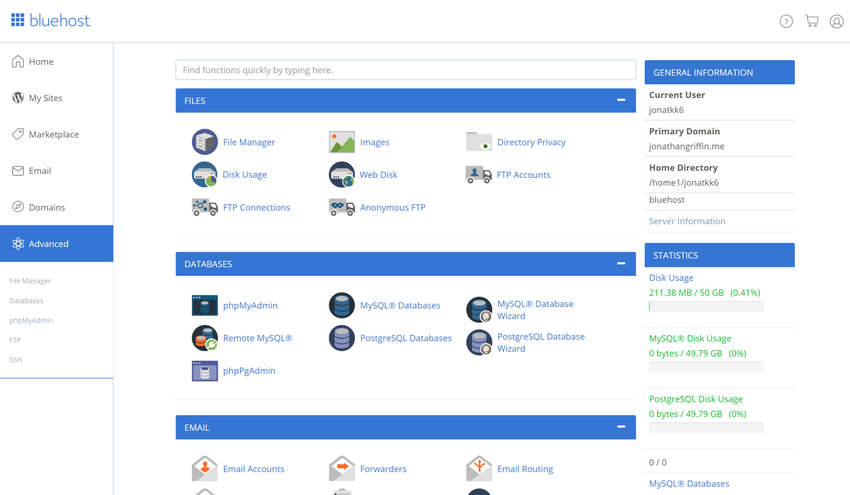850x495 pixels.
Task: Collapse the DATABASES section
Action: tap(621, 263)
